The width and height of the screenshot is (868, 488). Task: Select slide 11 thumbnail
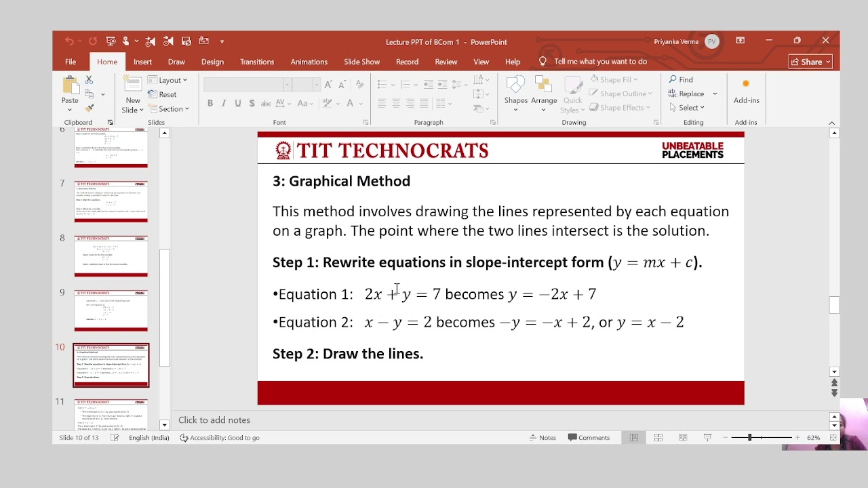click(111, 413)
